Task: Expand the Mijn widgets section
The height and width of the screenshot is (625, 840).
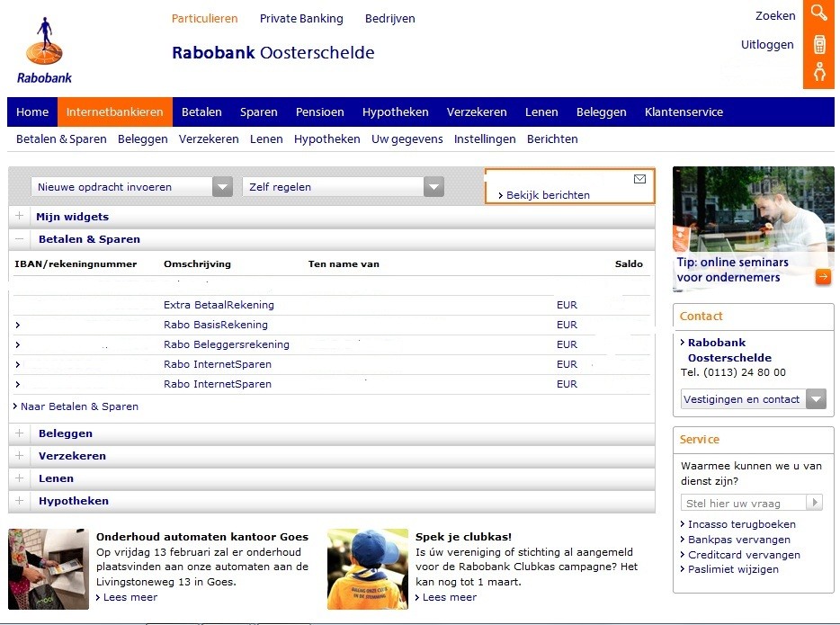Action: [20, 217]
